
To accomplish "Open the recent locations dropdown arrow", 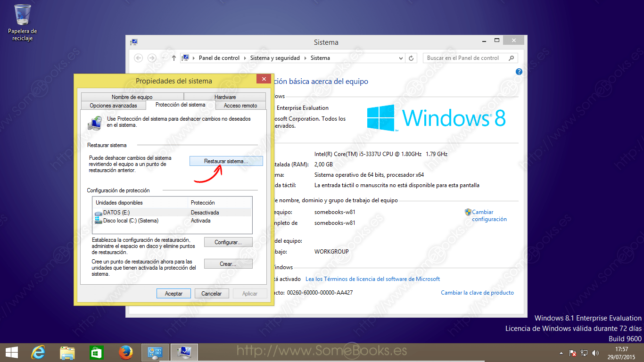I will 163,58.
